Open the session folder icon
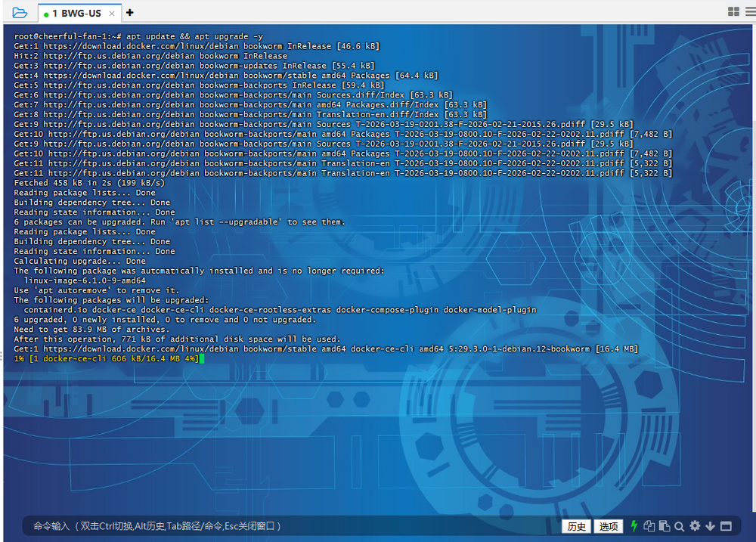The image size is (756, 542). [20, 12]
